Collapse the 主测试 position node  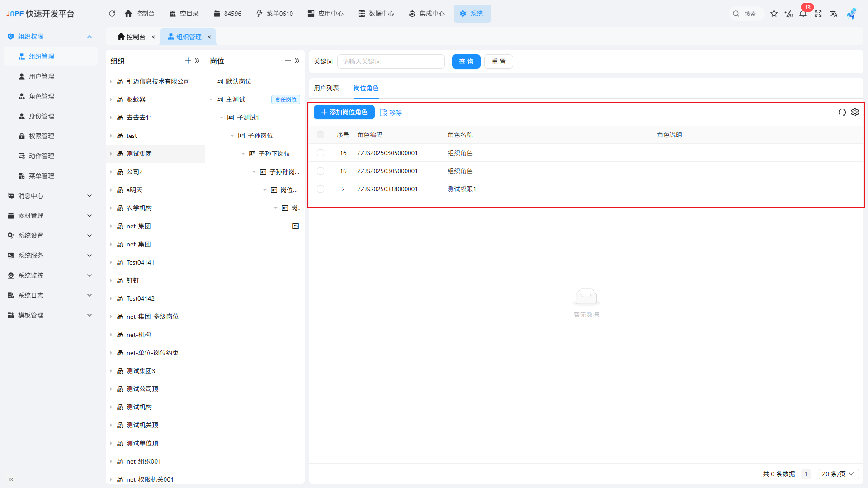point(211,99)
